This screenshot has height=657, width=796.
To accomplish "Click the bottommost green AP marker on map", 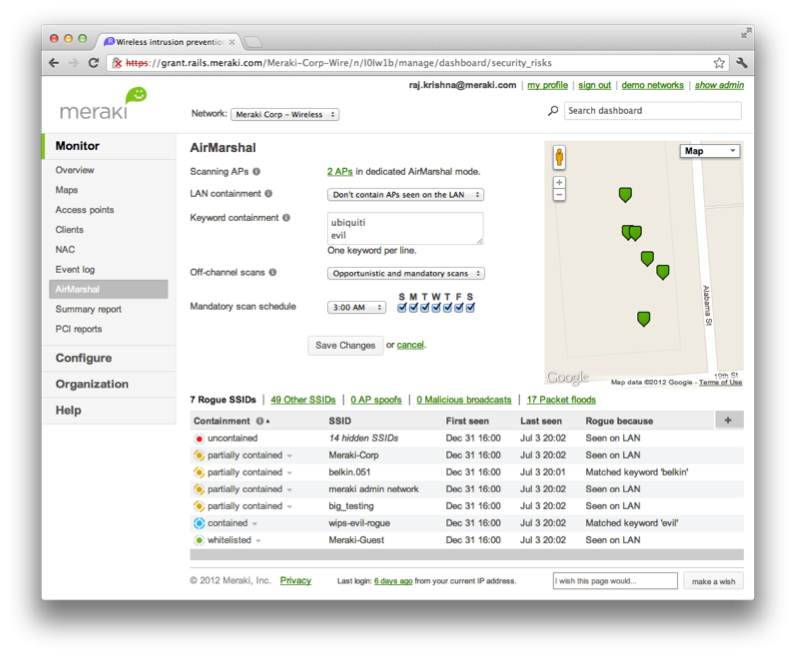I will point(643,319).
